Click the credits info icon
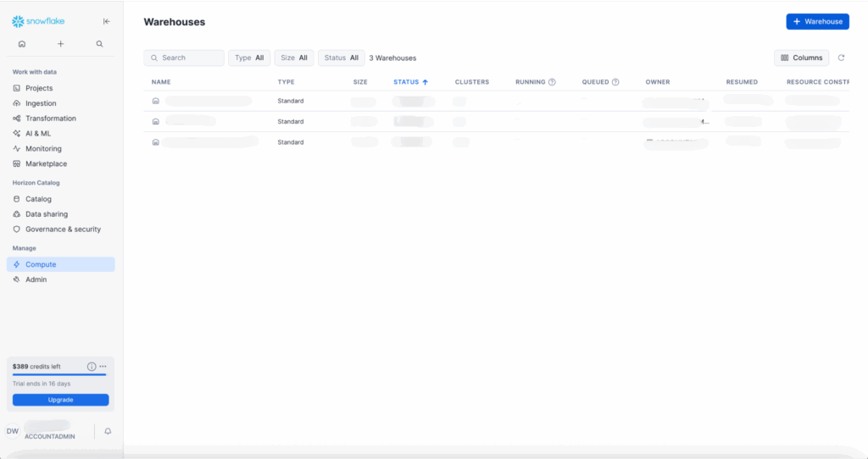Image resolution: width=868 pixels, height=459 pixels. pos(92,367)
